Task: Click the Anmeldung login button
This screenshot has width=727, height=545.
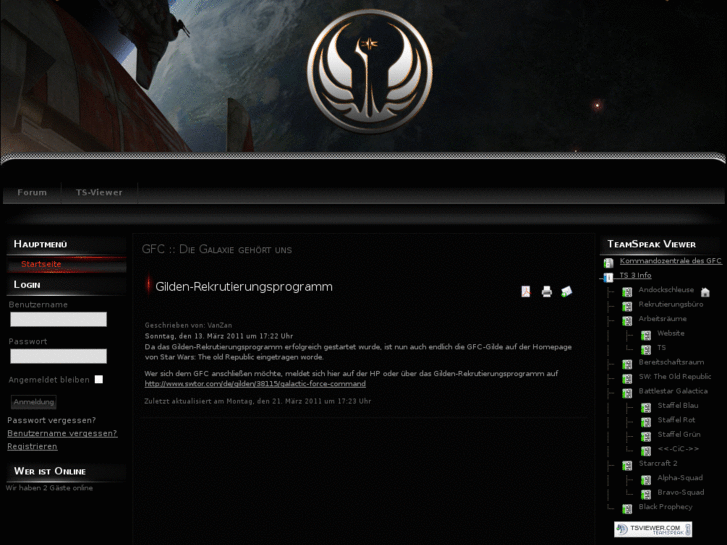Action: coord(33,402)
